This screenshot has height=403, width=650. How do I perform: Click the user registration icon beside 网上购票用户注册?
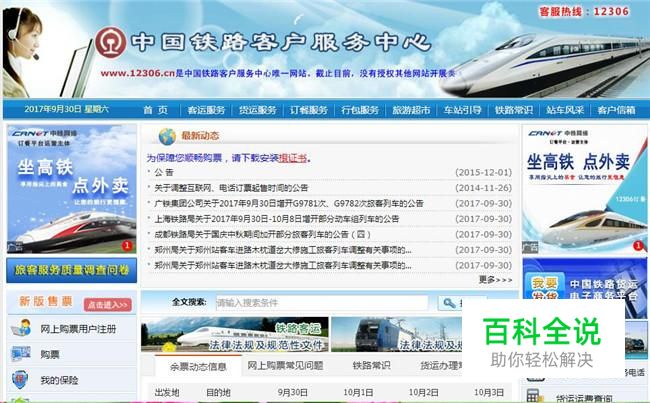click(21, 328)
